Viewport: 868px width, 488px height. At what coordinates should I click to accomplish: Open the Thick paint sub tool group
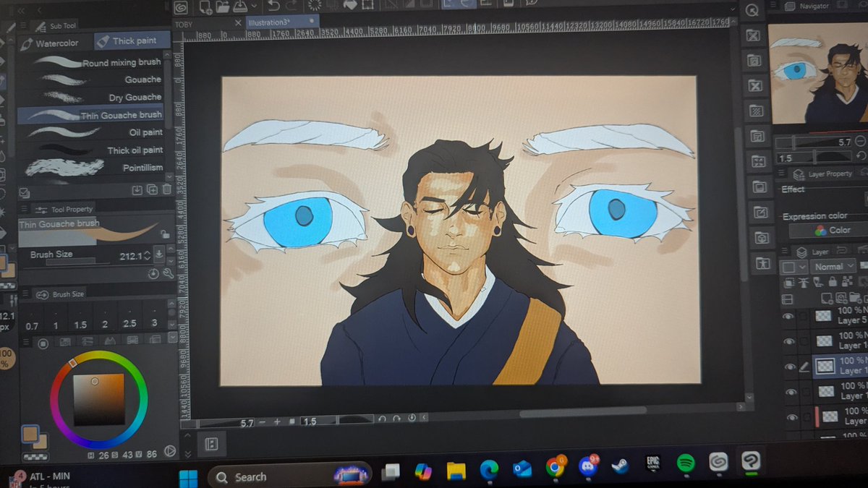coord(132,40)
